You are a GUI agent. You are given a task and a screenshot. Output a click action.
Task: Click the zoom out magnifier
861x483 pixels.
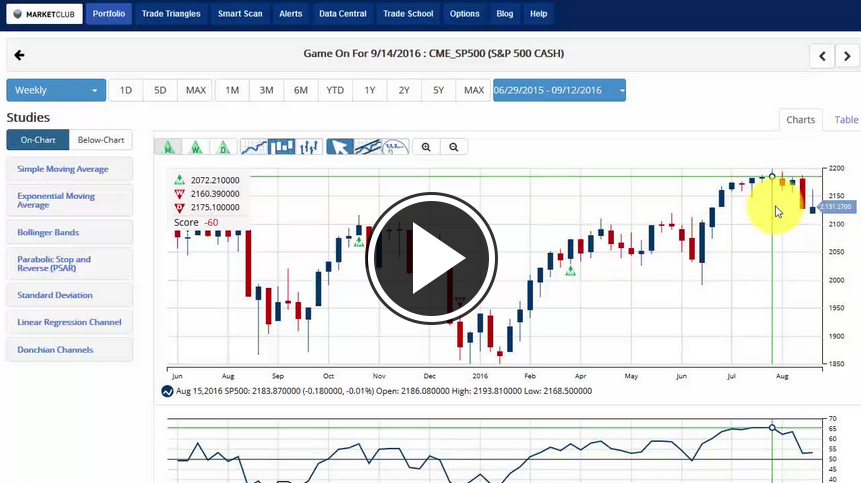pos(454,147)
